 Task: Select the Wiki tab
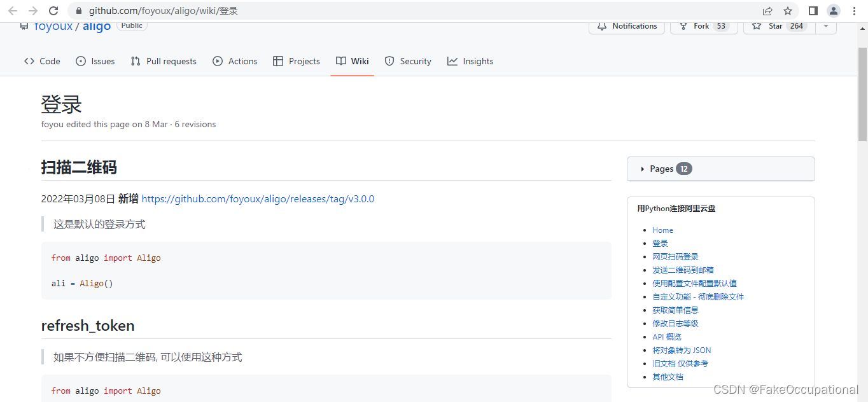click(353, 61)
